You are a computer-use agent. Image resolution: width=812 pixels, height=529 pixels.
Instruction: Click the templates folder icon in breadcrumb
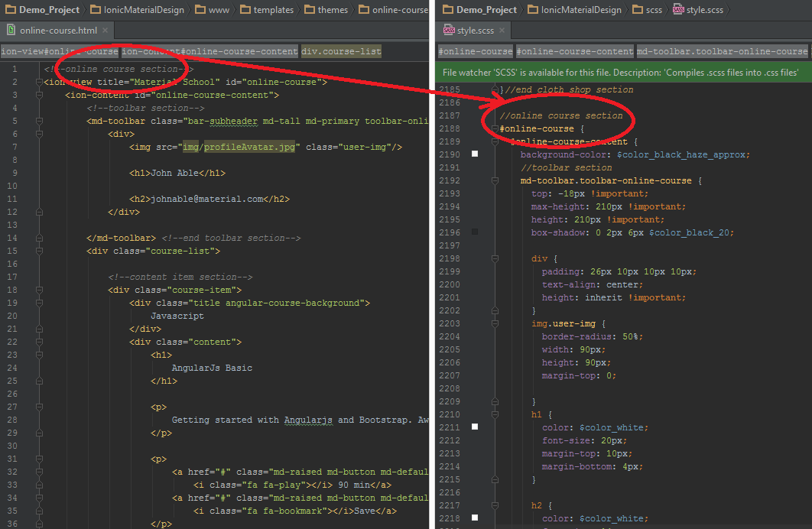click(246, 10)
